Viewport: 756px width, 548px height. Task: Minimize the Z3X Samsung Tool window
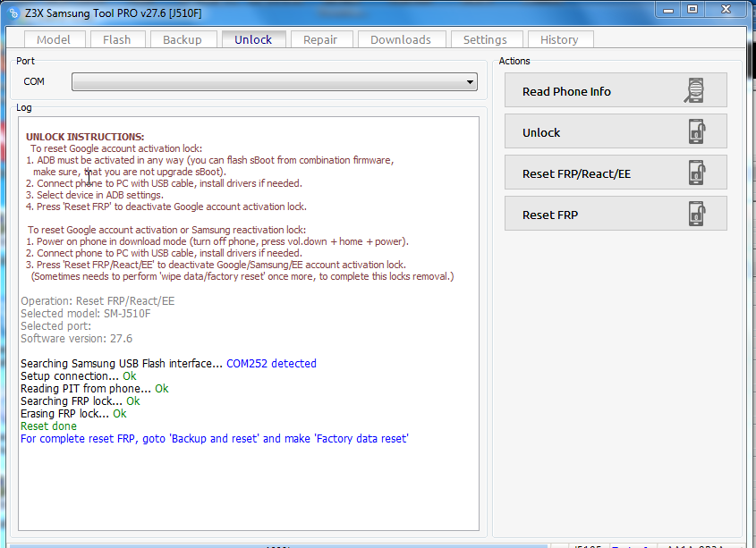coord(668,10)
